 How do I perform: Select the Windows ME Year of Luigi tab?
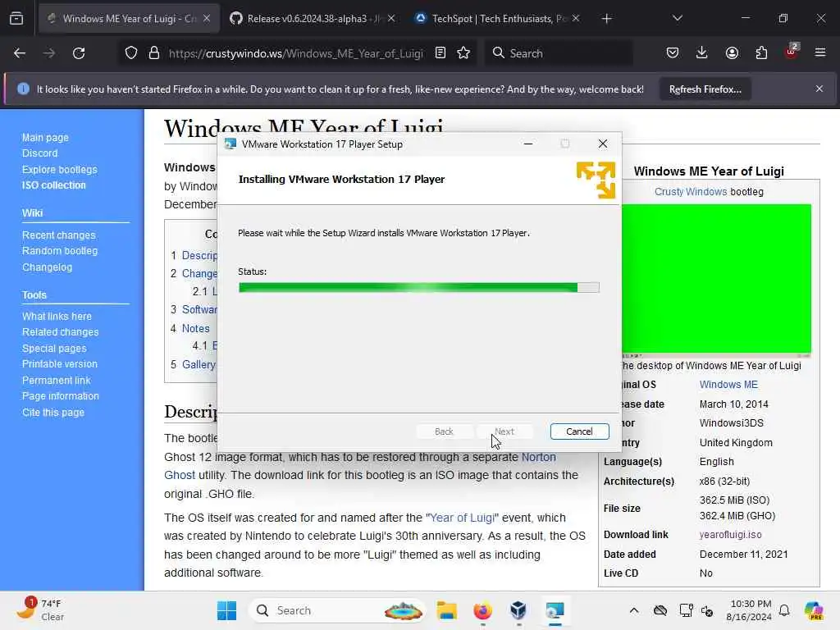(x=129, y=19)
